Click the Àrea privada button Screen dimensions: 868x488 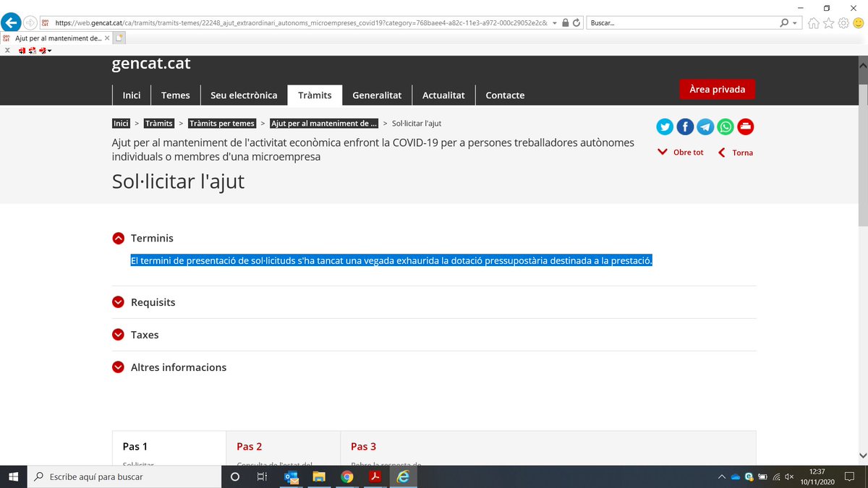717,89
